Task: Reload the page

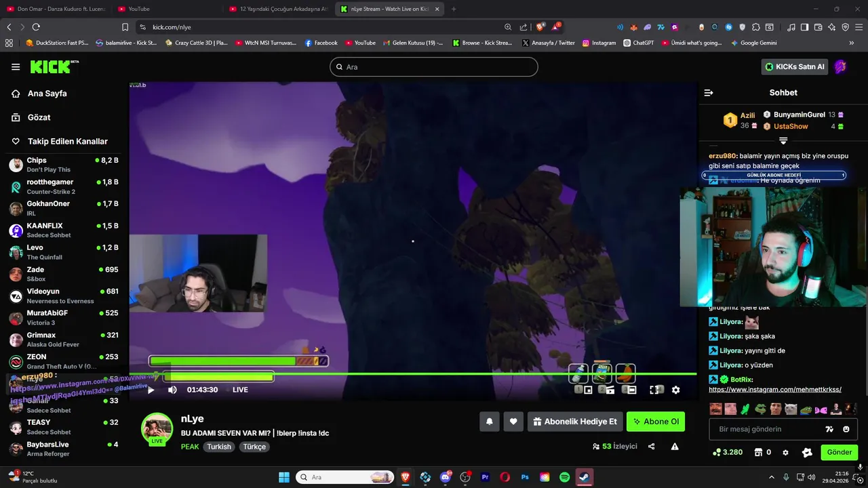Action: pos(36,27)
